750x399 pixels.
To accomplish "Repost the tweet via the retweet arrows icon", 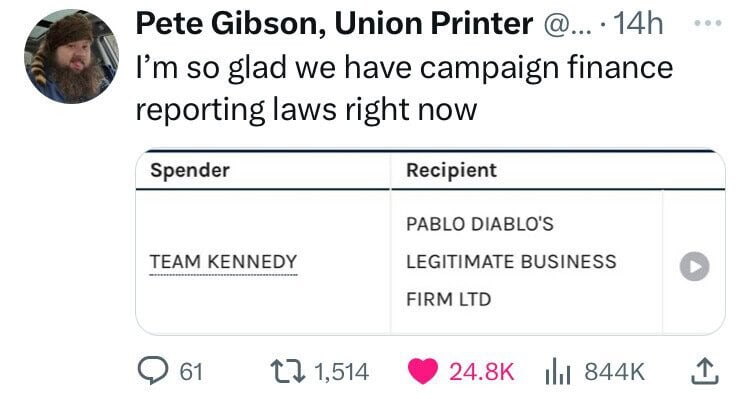I will [x=288, y=371].
